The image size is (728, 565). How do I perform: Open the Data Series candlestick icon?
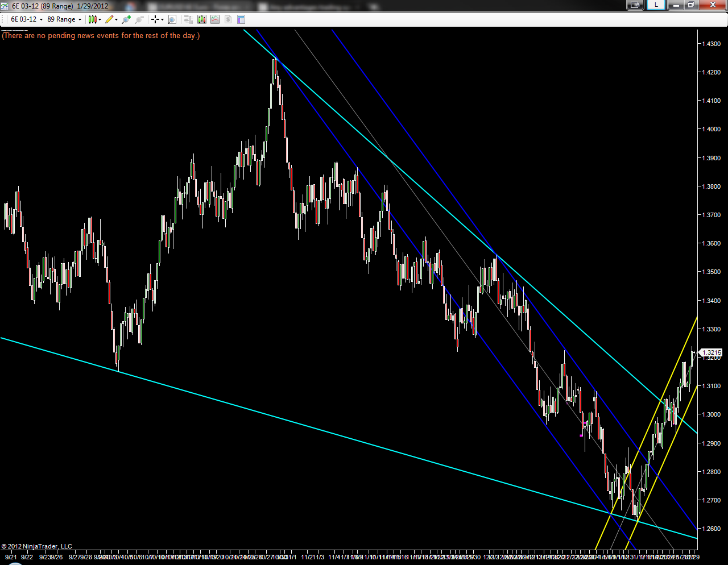coord(202,19)
